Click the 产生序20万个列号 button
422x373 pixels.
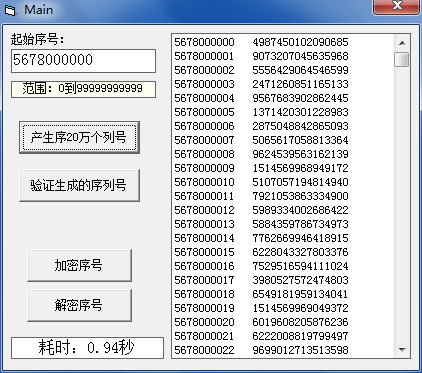[79, 137]
